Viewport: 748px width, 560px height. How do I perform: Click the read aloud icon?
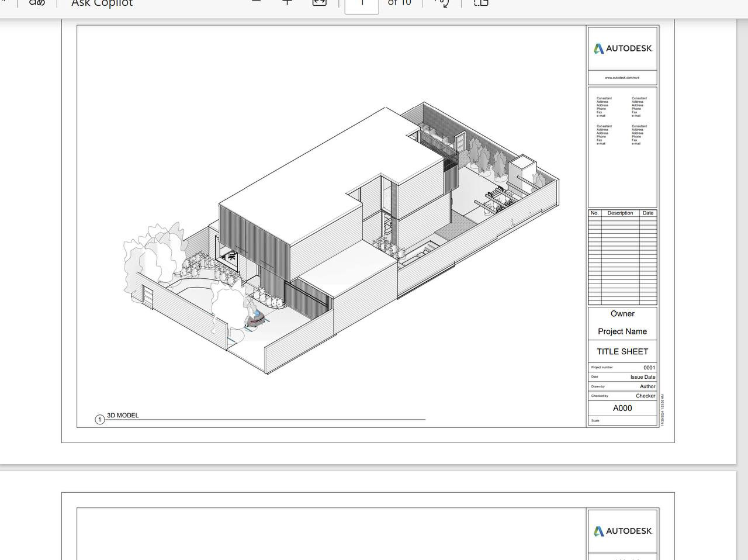point(37,3)
